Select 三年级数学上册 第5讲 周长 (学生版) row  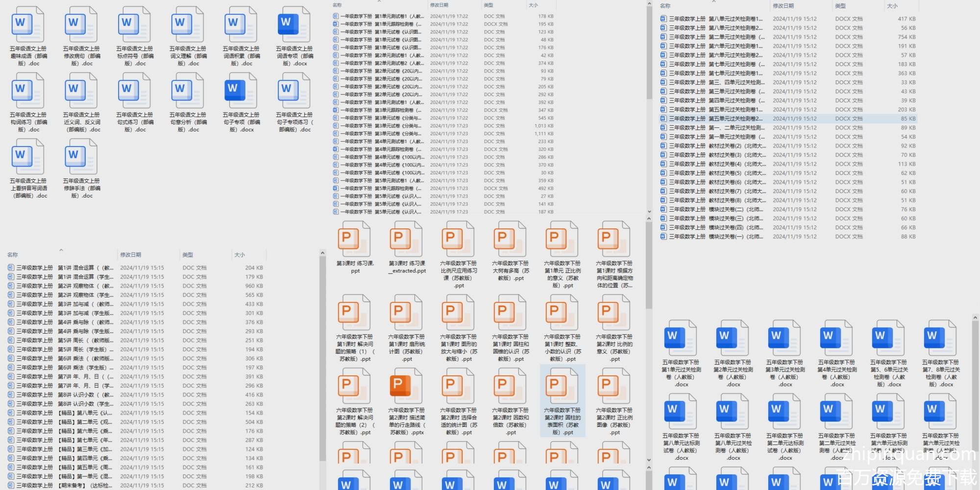click(x=98, y=349)
